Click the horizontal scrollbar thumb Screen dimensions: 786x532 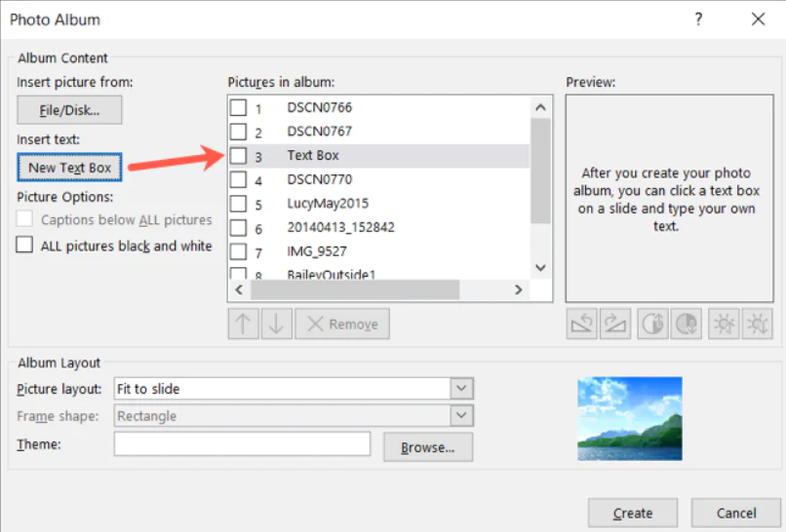355,289
